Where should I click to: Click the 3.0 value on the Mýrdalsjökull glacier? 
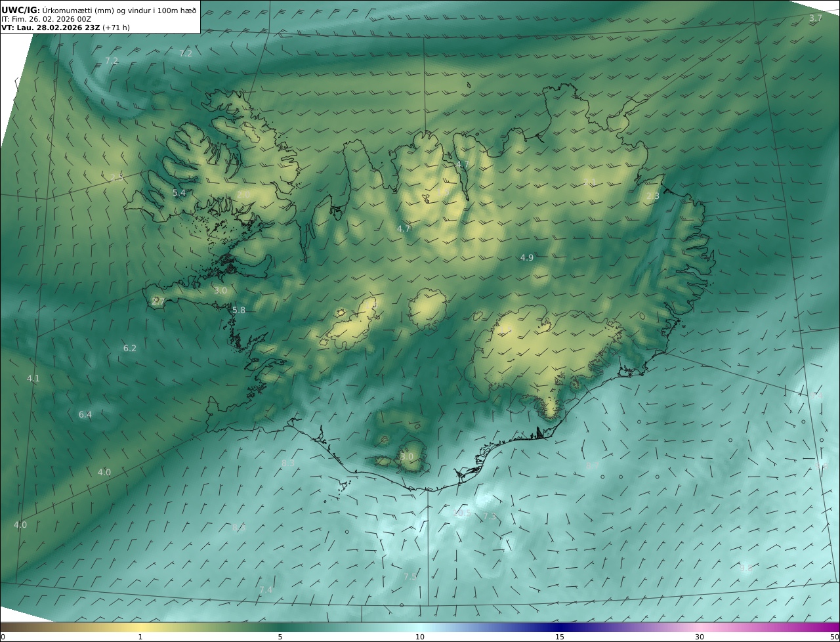[407, 457]
